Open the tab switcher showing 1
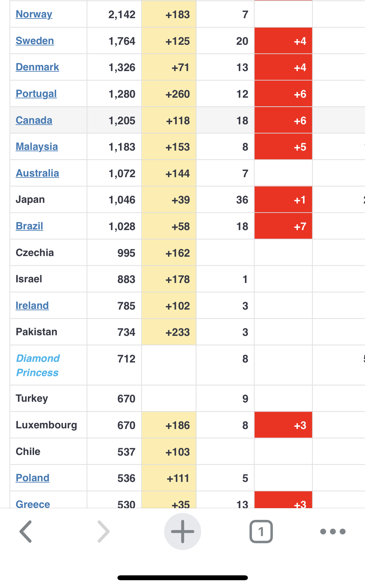 (x=261, y=532)
